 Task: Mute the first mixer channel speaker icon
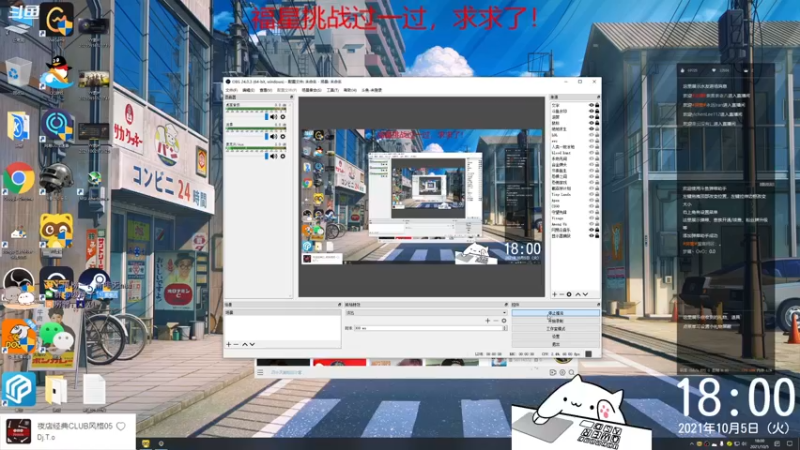coord(274,117)
